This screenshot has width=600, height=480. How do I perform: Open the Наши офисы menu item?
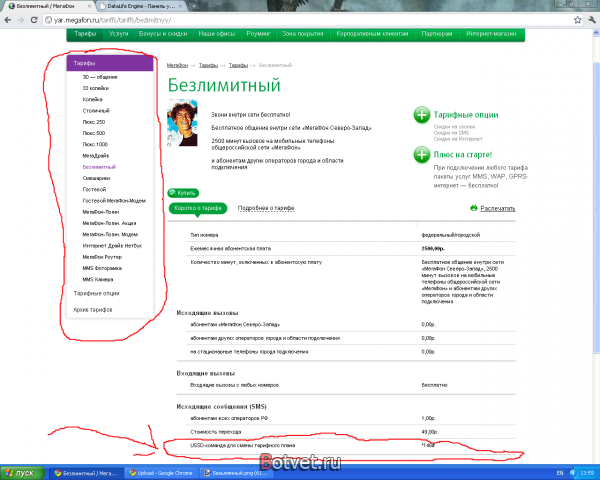217,34
